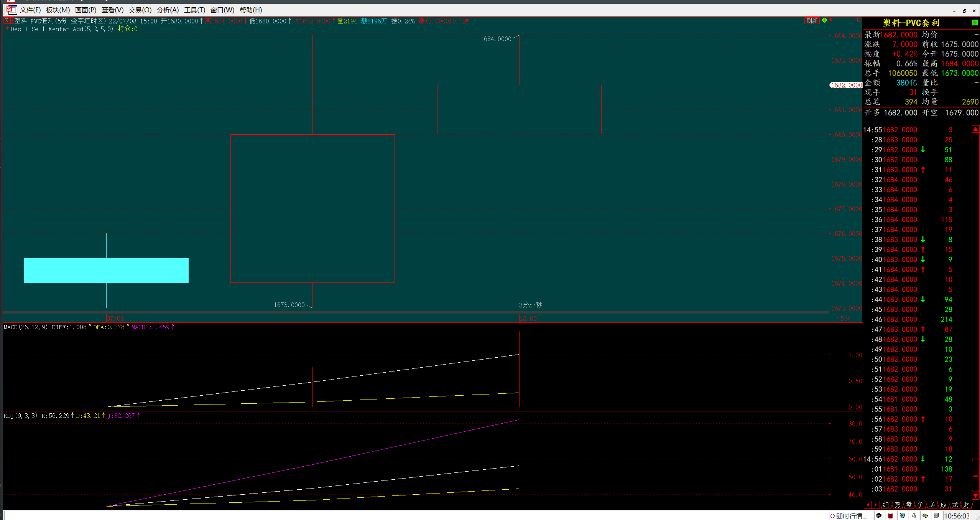Open the 交易(O) menu
The width and height of the screenshot is (980, 520).
pos(140,10)
